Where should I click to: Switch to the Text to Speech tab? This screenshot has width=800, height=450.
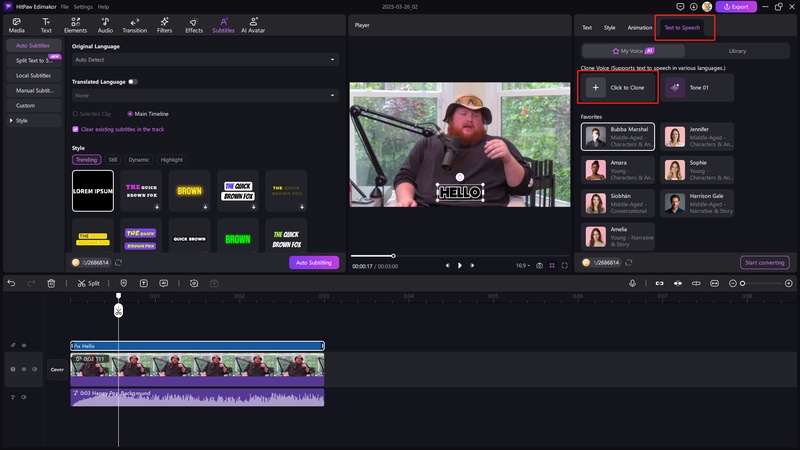pos(682,28)
